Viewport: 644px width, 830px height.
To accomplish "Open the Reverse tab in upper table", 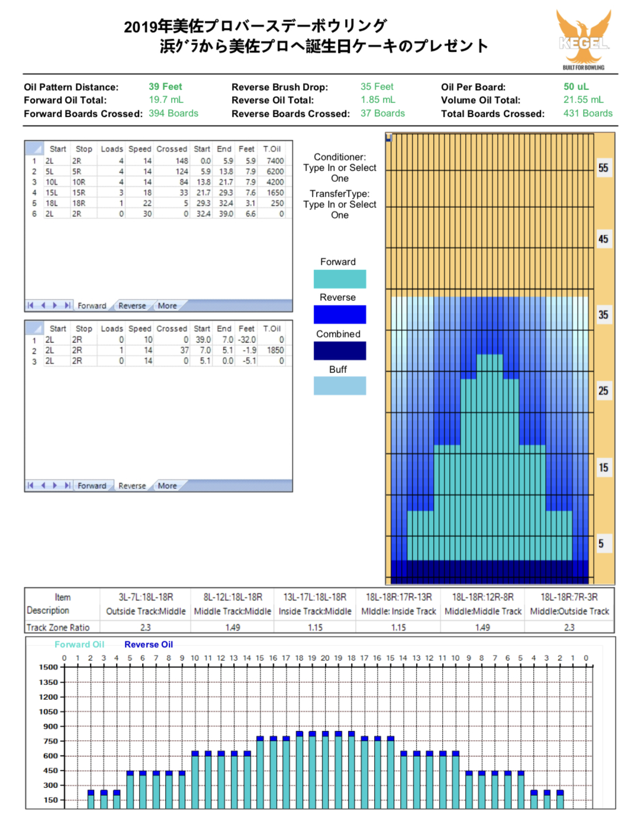I will (x=132, y=306).
